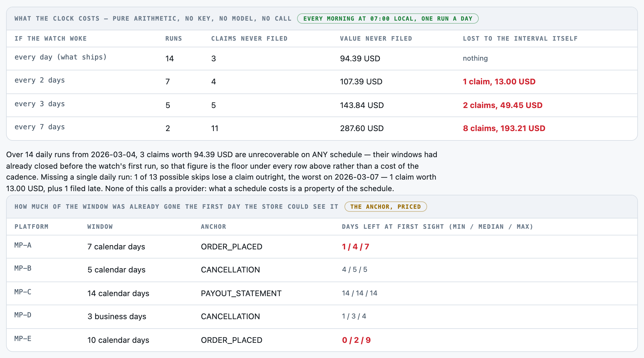
Task: Click the green schedule badge 'Every morning at 07:00 local'
Action: pyautogui.click(x=388, y=19)
